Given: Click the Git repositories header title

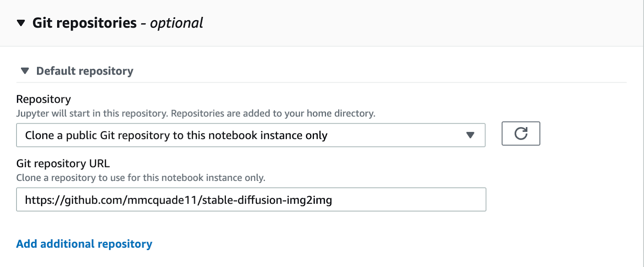Looking at the screenshot, I should click(85, 23).
